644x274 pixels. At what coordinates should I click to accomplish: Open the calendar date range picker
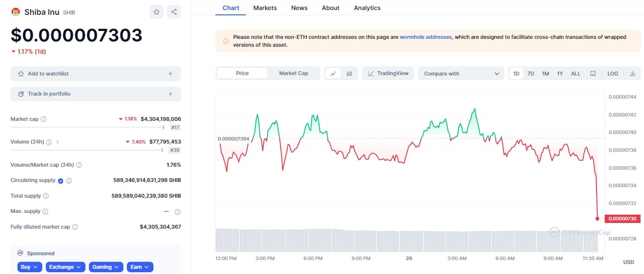[x=593, y=73]
